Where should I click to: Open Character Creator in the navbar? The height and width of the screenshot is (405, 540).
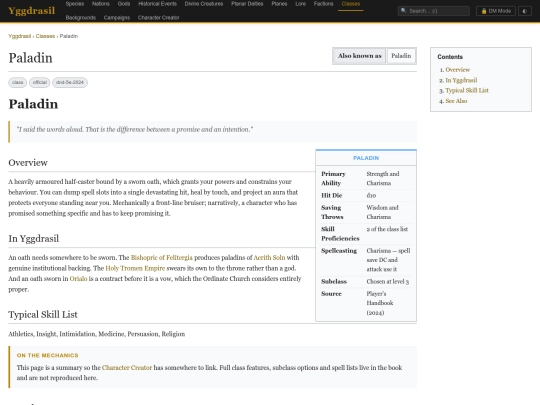158,18
